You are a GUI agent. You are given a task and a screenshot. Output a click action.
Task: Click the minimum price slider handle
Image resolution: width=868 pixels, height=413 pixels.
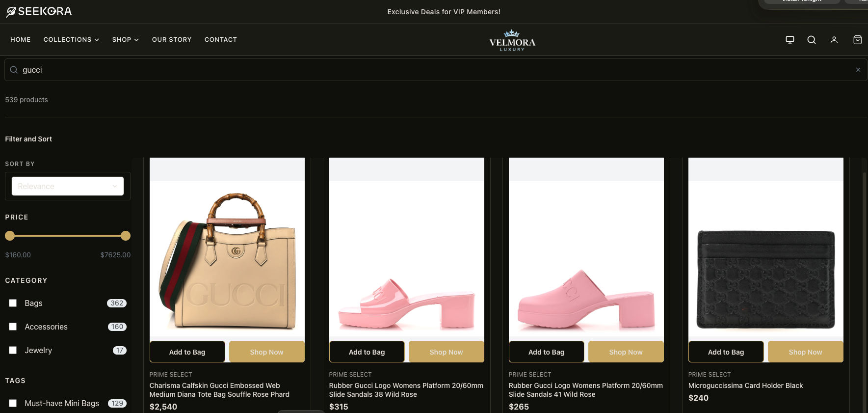(x=10, y=236)
